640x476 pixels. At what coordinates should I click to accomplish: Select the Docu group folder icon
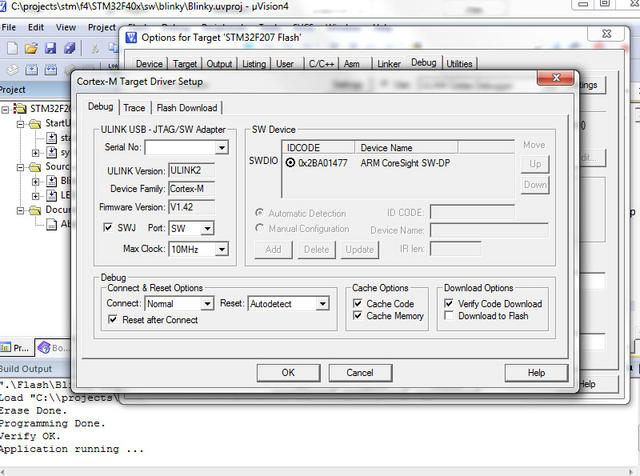point(34,210)
